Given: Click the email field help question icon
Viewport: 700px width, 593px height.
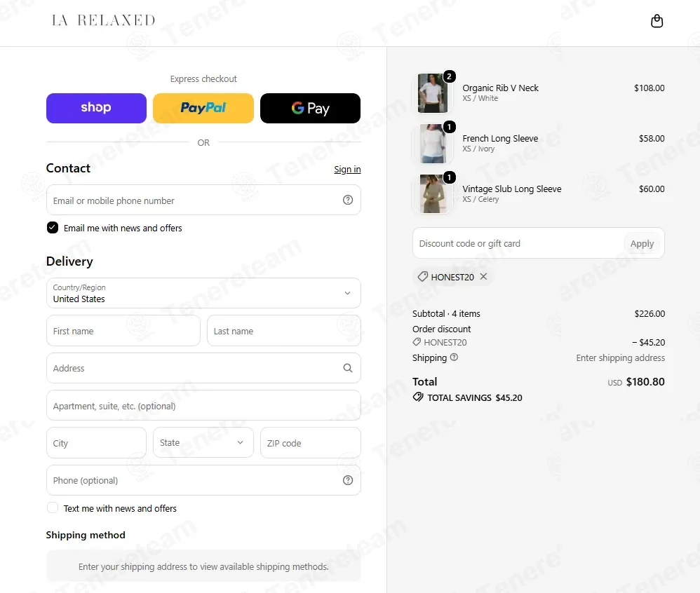Looking at the screenshot, I should coord(348,200).
